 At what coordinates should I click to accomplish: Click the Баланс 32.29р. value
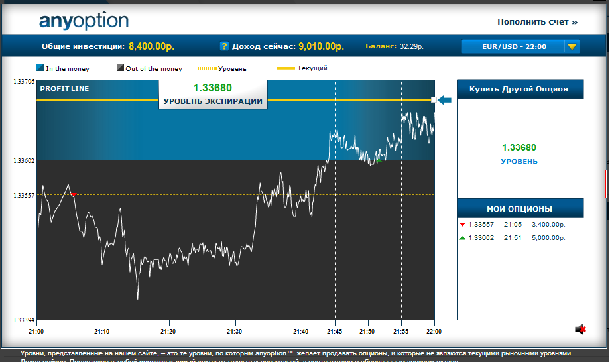click(411, 46)
